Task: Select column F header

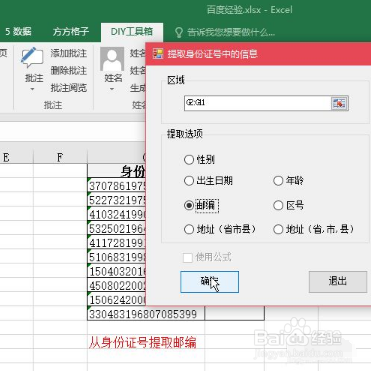Action: tap(60, 157)
